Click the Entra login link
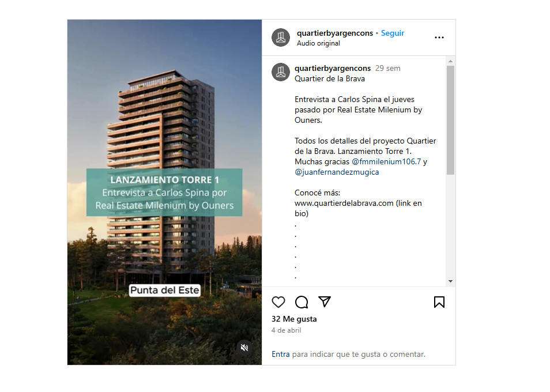The width and height of the screenshot is (550, 392). (281, 354)
